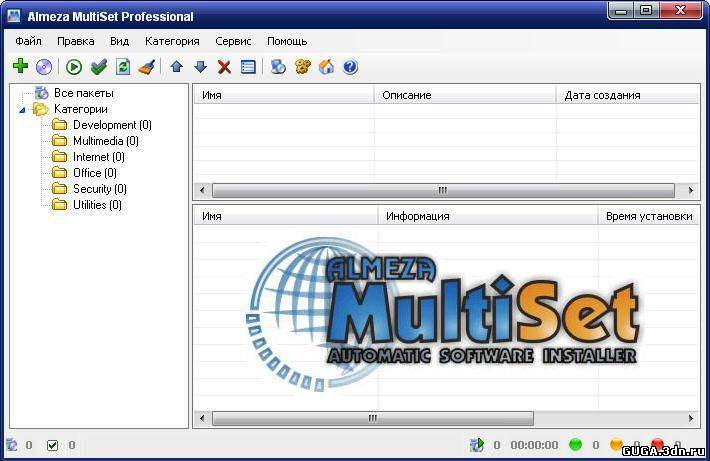Viewport: 710px width, 461px height.
Task: Open the Файл menu
Action: point(29,41)
